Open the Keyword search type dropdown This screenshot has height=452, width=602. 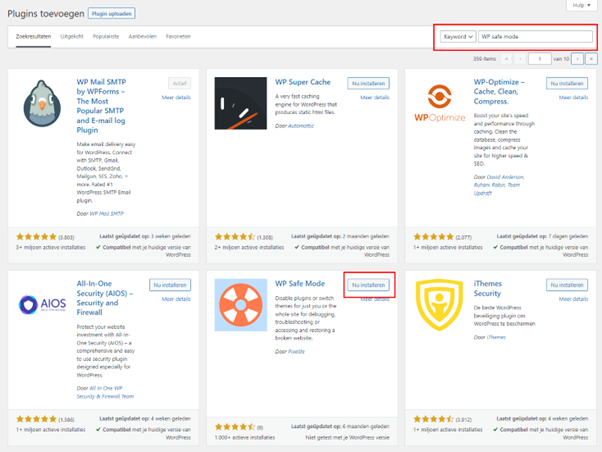[x=458, y=36]
